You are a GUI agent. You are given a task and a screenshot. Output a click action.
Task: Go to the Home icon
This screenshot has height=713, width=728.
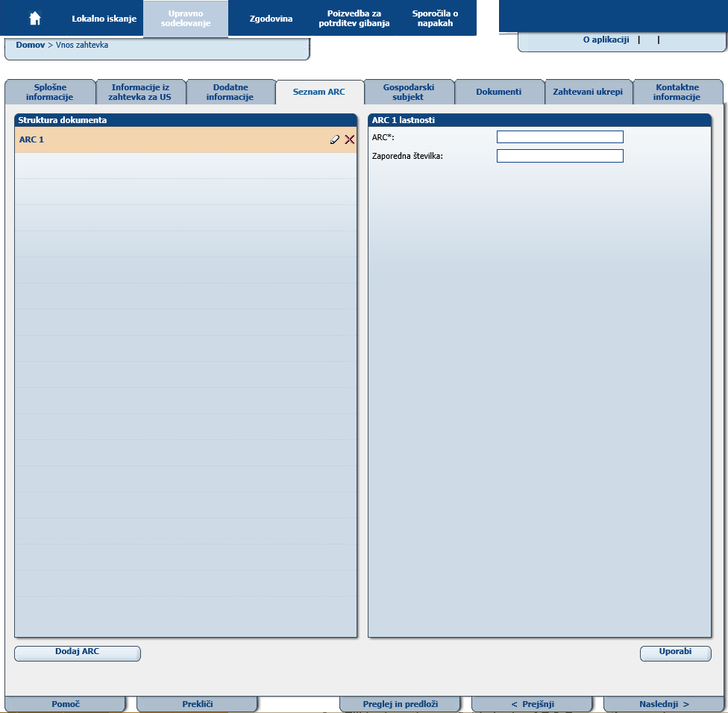coord(35,18)
